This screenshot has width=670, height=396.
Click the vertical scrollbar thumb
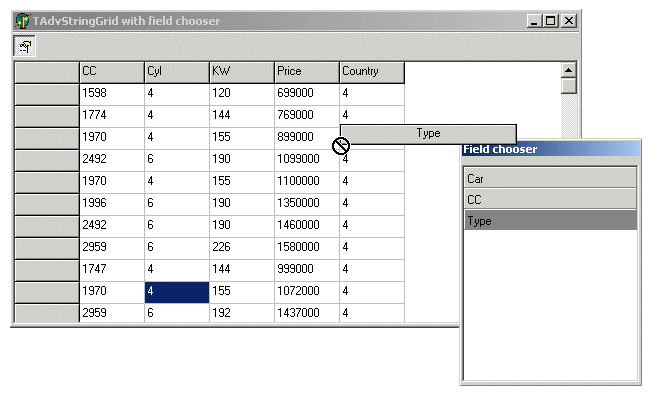[x=568, y=85]
